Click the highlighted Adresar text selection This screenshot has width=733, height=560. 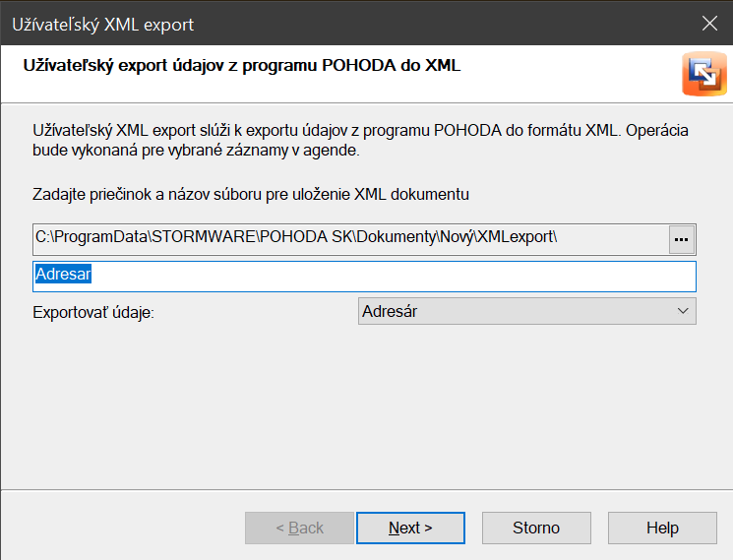(63, 276)
